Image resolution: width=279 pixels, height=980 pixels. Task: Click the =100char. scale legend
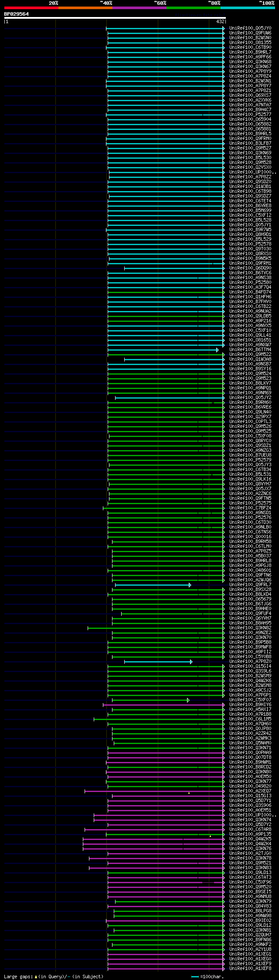coord(208,977)
